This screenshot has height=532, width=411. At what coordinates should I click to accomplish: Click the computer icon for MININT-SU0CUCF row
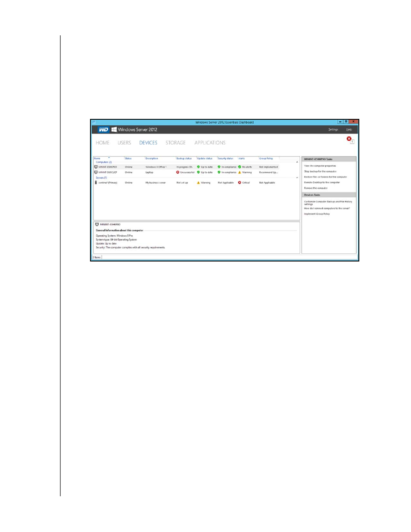pos(96,172)
